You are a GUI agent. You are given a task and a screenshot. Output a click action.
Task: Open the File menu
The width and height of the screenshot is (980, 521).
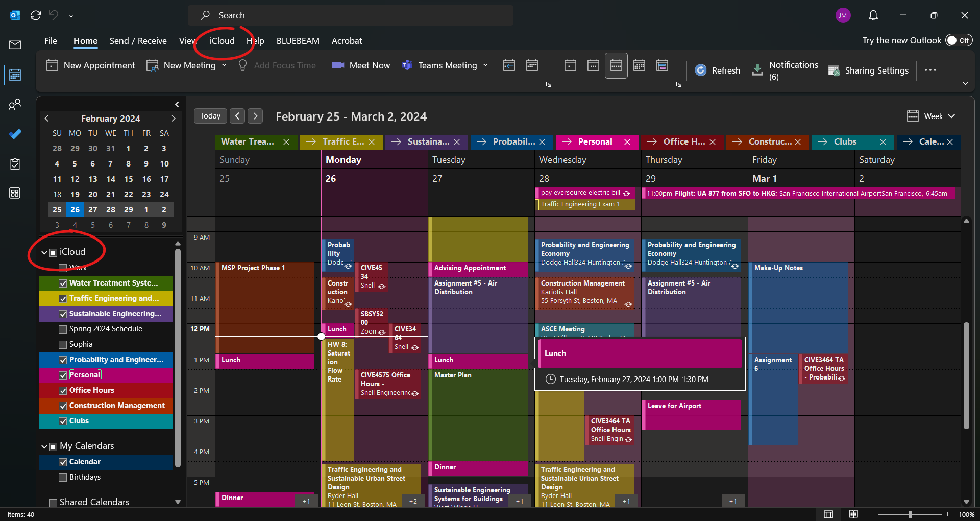[x=51, y=41]
